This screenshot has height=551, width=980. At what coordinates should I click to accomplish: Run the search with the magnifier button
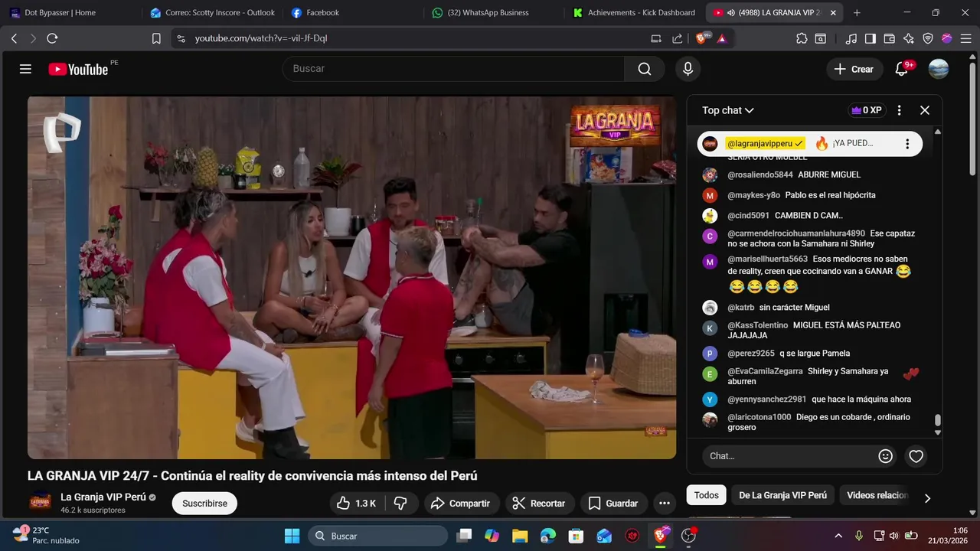(x=645, y=69)
